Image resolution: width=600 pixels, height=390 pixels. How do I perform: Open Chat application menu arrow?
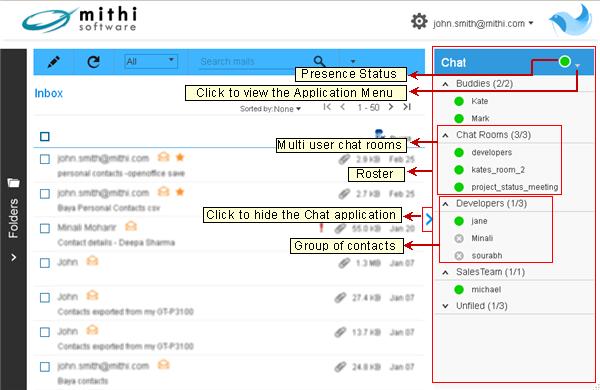click(x=577, y=66)
